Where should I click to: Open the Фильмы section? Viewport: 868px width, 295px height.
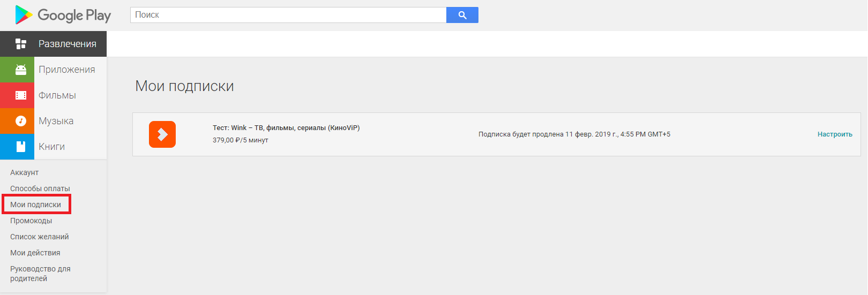coord(57,95)
